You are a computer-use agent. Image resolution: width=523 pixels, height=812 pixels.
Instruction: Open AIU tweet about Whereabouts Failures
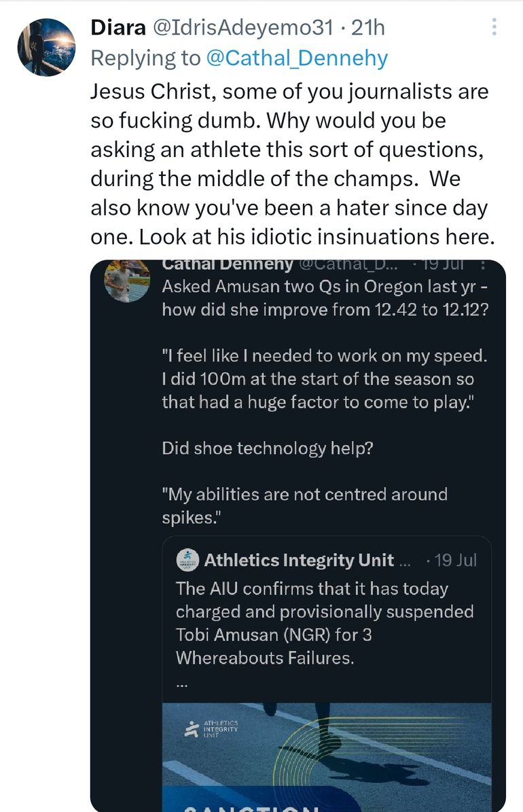click(325, 622)
